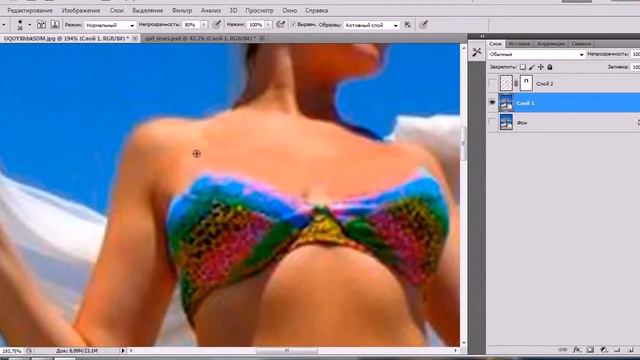The width and height of the screenshot is (640, 360).
Task: Open the Окно menu
Action: click(x=289, y=11)
